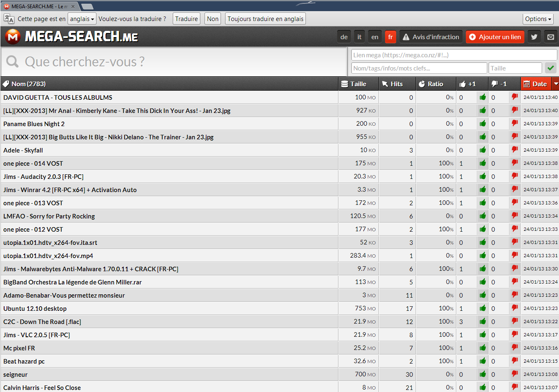Open Adamo-Benabar-Vous permettez monsieur entry
The height and width of the screenshot is (392, 559).
64,295
